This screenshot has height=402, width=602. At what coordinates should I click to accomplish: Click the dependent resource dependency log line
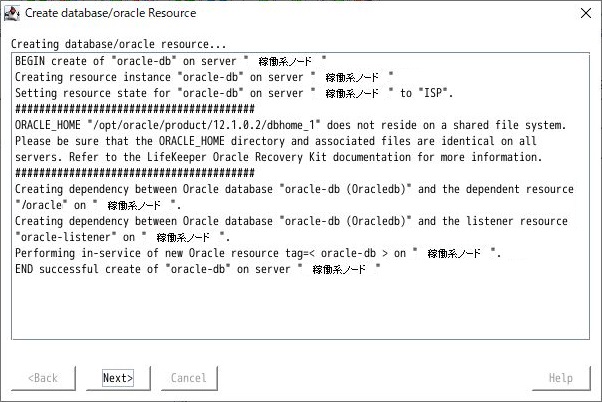point(294,189)
